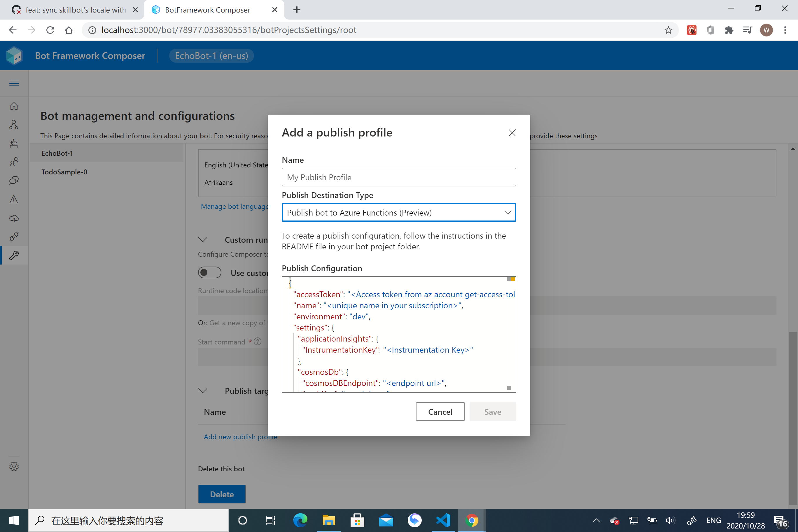Click Cancel in publish profile dialog
The width and height of the screenshot is (798, 532).
coord(440,412)
